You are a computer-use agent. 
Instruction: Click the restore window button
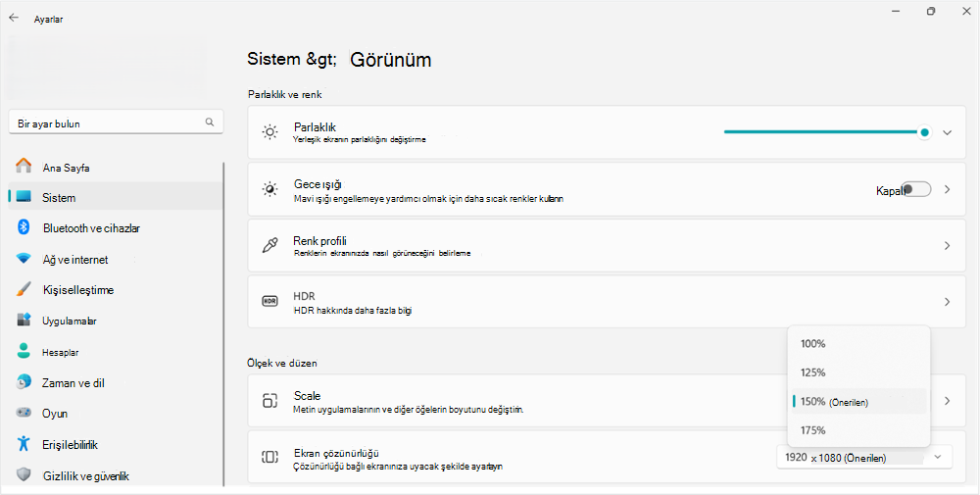point(931,11)
